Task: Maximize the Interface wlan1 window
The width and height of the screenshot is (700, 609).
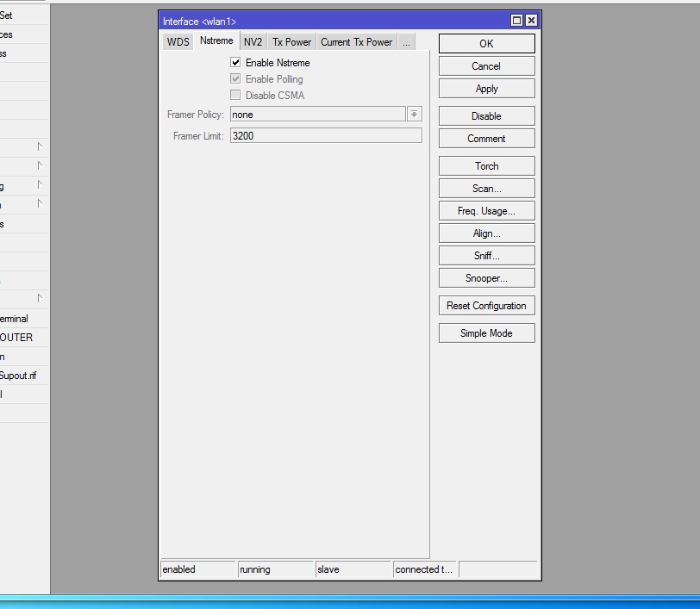Action: tap(516, 21)
